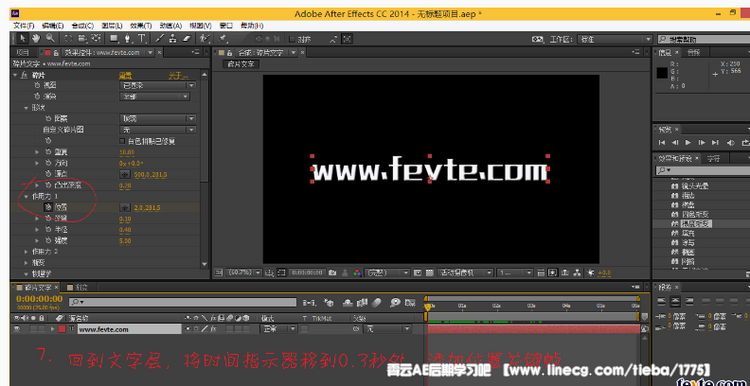Select the Selection arrow tool
This screenshot has height=386, width=750.
pyautogui.click(x=22, y=38)
